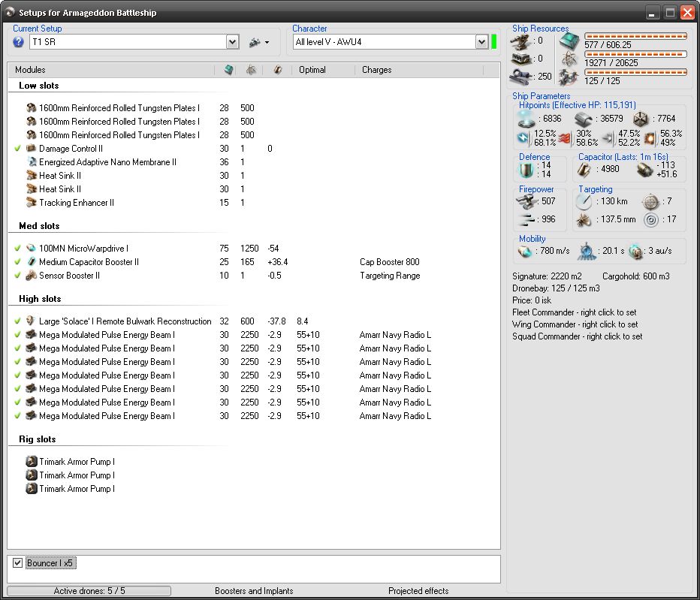
Task: Toggle active checkmark for Medium Capacitor Booster II
Action: coord(17,261)
